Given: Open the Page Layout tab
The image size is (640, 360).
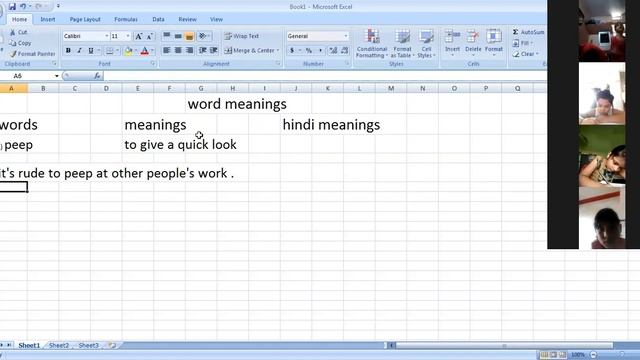Looking at the screenshot, I should 85,19.
